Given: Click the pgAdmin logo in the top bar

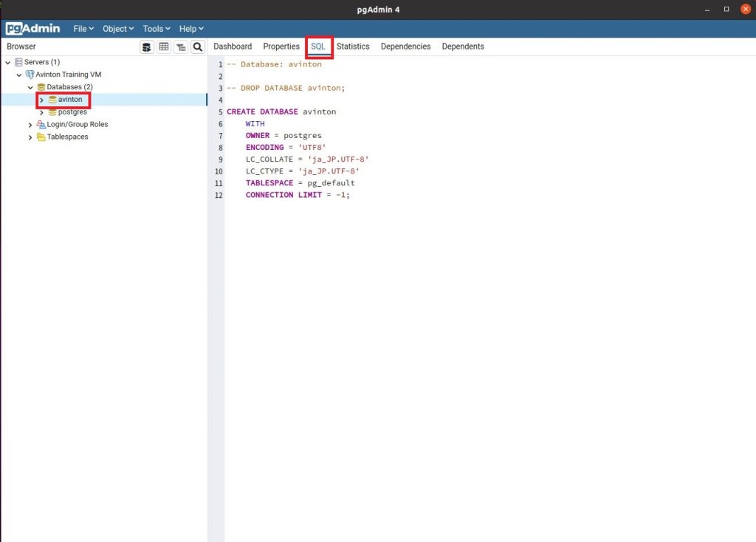Looking at the screenshot, I should tap(32, 28).
